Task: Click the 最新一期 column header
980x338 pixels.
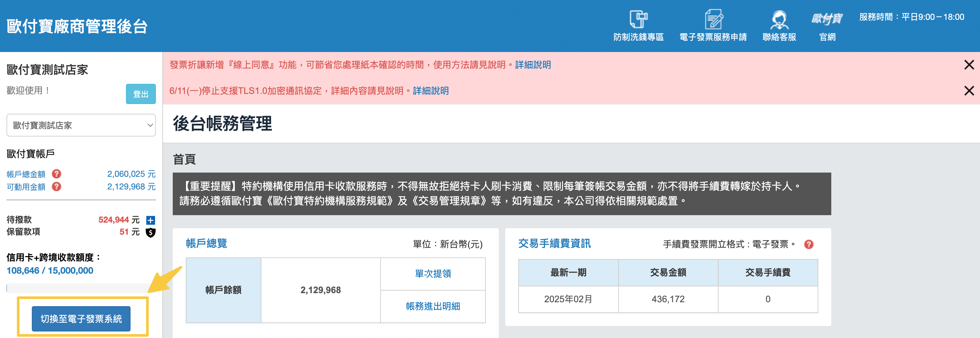Action: tap(568, 273)
